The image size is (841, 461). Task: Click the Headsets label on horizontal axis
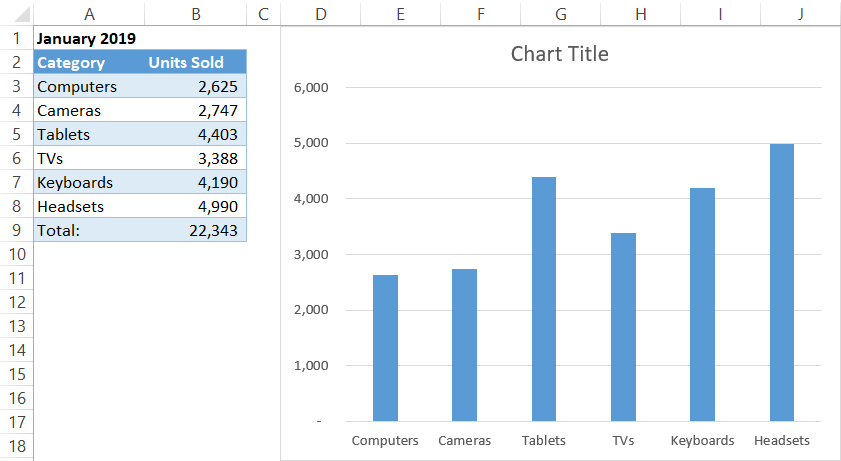point(782,441)
